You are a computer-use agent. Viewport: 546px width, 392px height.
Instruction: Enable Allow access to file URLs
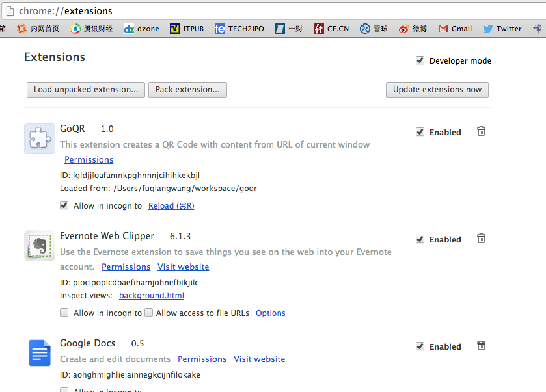(x=148, y=312)
